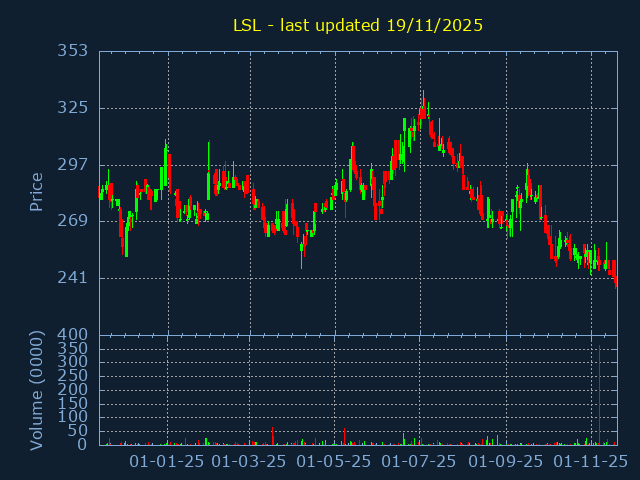Click the last candle at chart's right edge

[x=616, y=282]
